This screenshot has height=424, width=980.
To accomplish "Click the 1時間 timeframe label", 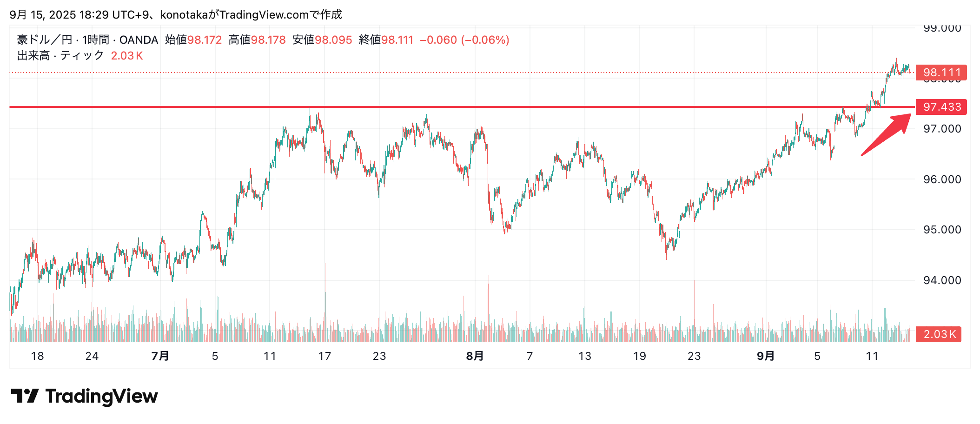I will click(x=95, y=40).
